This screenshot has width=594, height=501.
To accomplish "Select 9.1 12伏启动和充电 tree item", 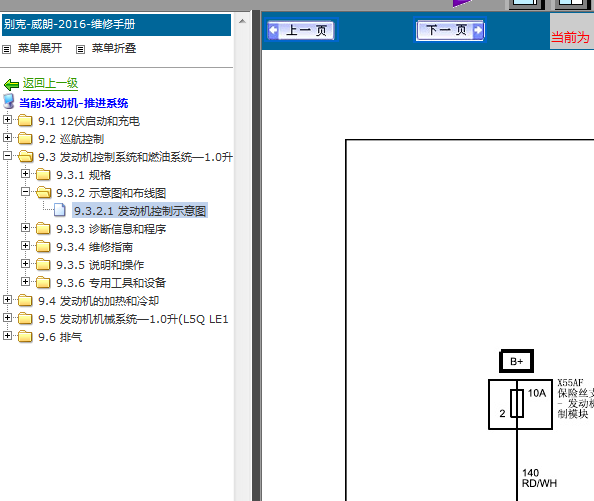I will click(x=89, y=121).
